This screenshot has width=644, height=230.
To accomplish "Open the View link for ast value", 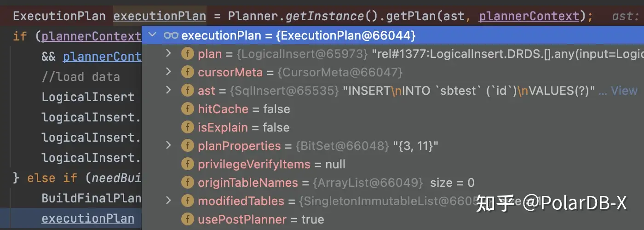I will 624,91.
